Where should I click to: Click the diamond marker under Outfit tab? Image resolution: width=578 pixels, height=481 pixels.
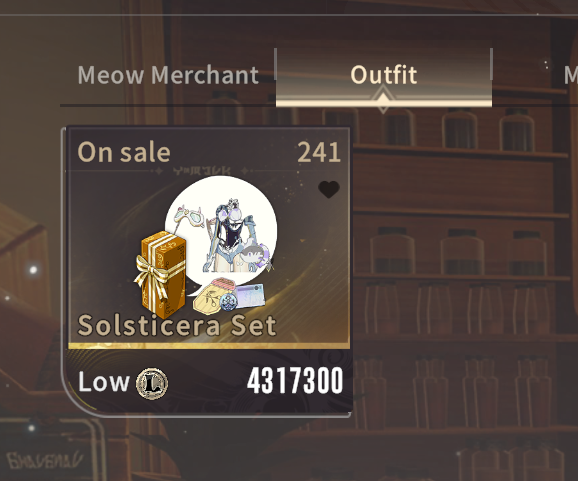(x=383, y=99)
